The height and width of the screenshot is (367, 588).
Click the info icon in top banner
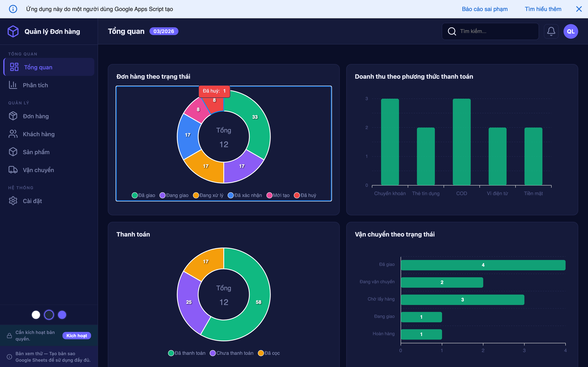[x=13, y=9]
